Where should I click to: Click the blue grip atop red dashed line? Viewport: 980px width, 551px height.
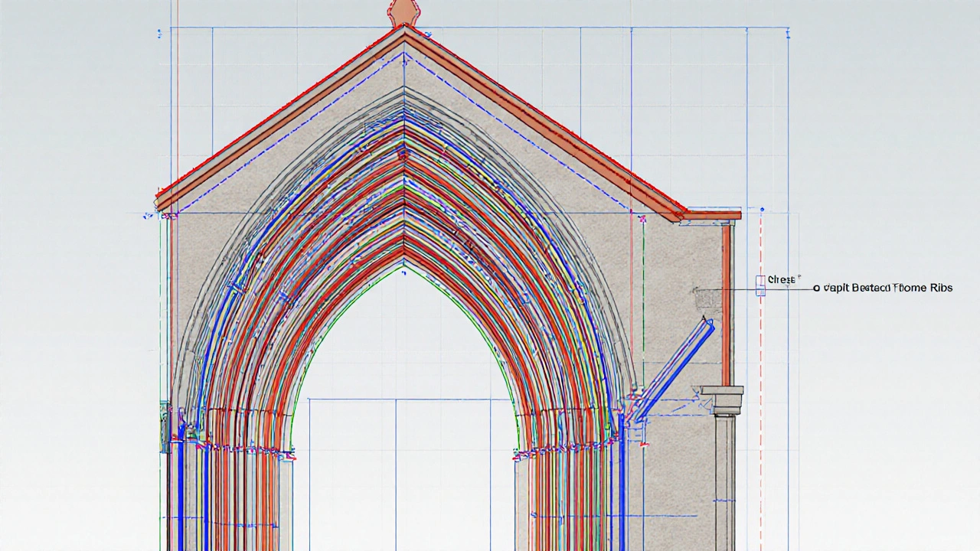click(761, 209)
